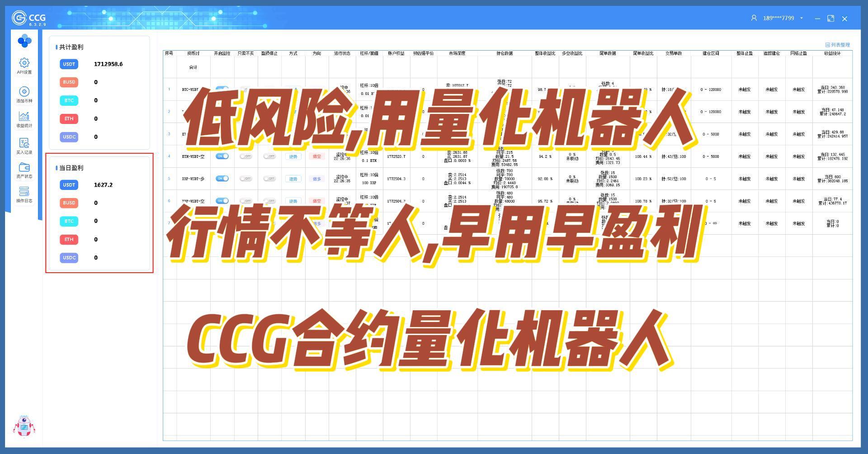The image size is (868, 454).
Task: Click the USDT badge under 共计盈利
Action: coord(69,64)
